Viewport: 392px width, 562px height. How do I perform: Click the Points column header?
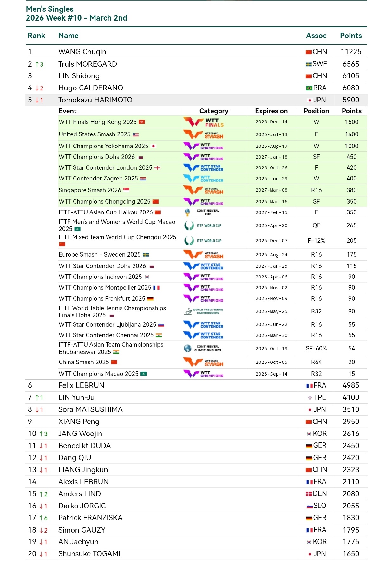point(351,36)
